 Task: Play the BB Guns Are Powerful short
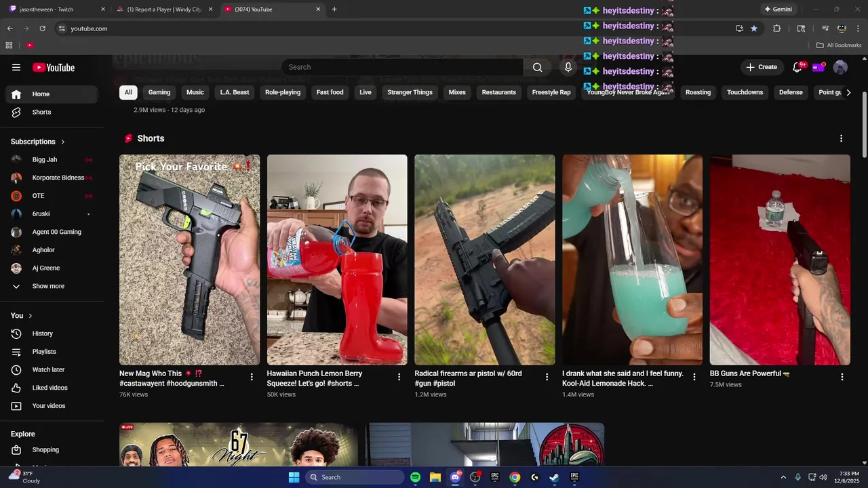point(780,260)
